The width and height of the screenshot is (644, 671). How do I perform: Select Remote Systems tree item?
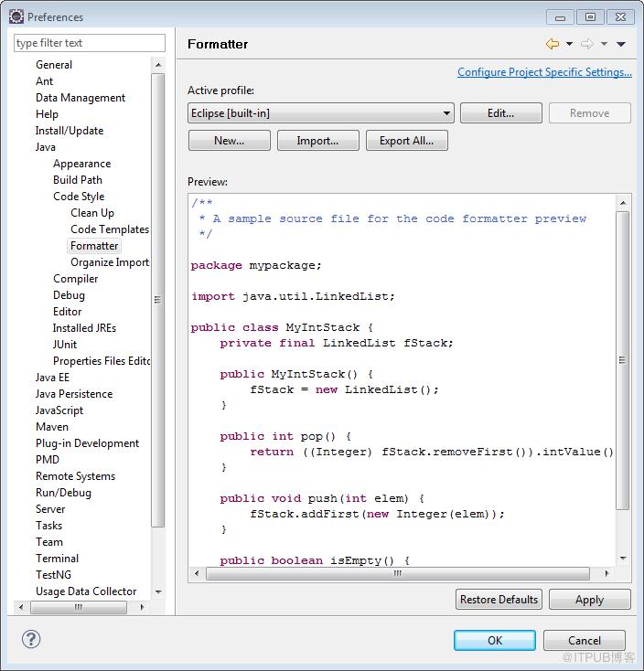point(75,476)
